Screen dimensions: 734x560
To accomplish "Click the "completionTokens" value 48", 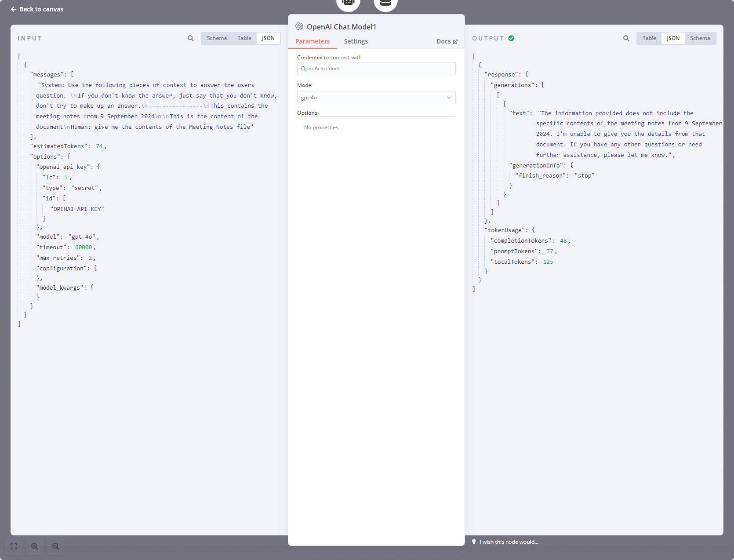I will click(x=563, y=241).
